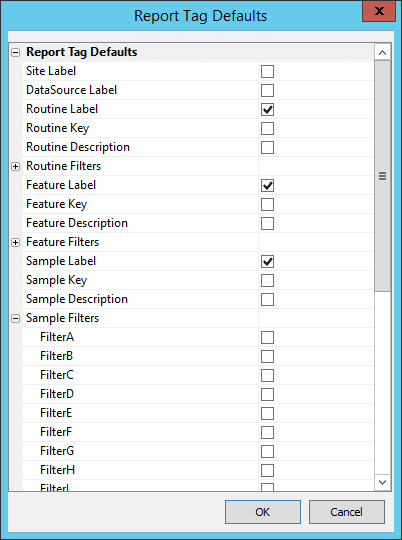Screen dimensions: 402x540
Task: Click the scrollbar down arrow
Action: click(x=382, y=482)
